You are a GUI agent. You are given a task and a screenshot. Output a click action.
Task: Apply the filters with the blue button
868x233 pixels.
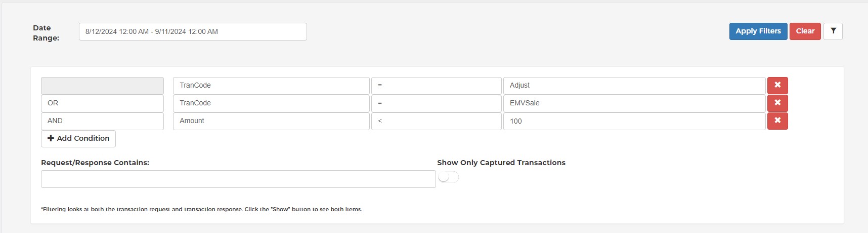tap(758, 31)
